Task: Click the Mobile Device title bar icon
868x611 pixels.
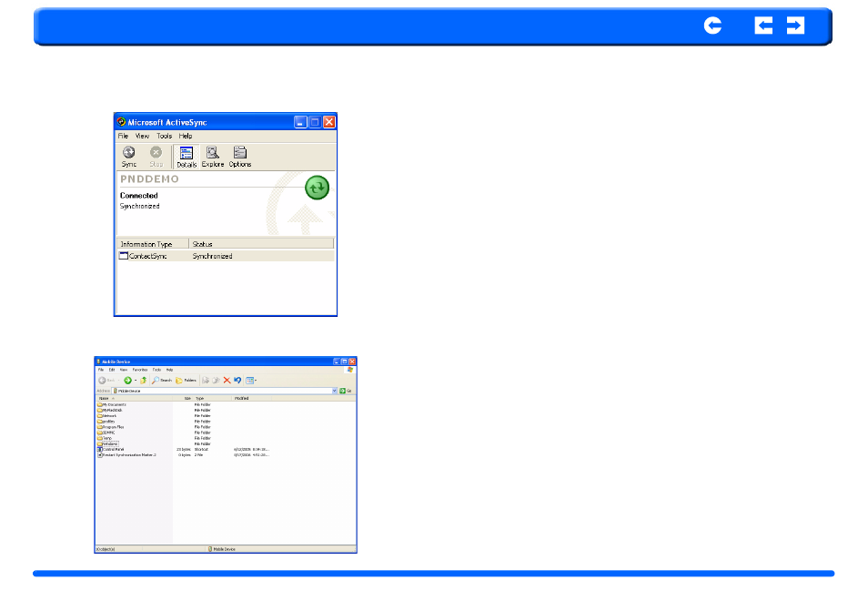Action: [x=98, y=362]
